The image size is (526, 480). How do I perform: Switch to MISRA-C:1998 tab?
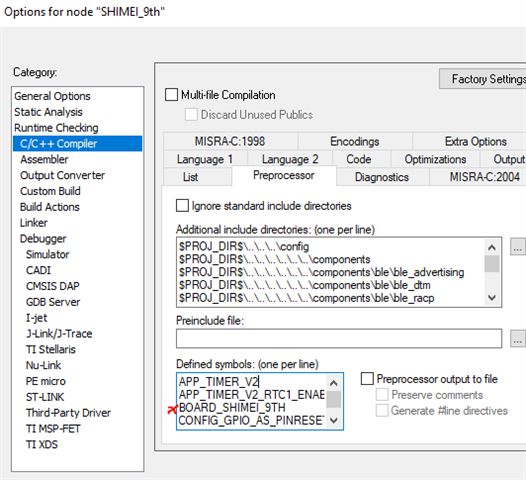230,141
